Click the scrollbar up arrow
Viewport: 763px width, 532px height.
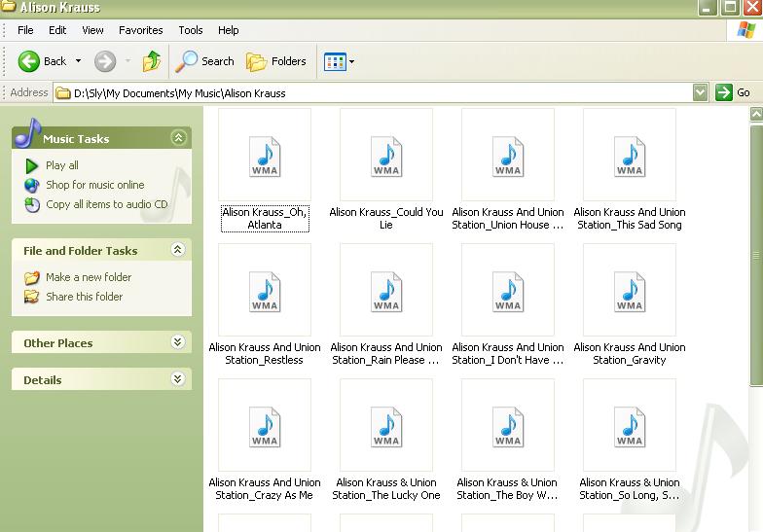pos(756,115)
